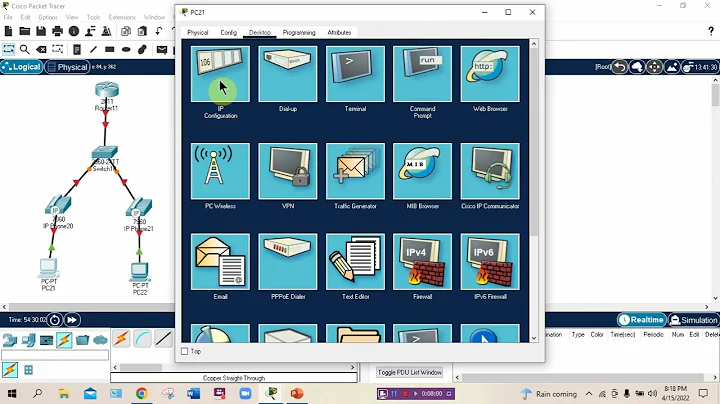The height and width of the screenshot is (404, 720).
Task: Open MIB Browser
Action: click(422, 171)
